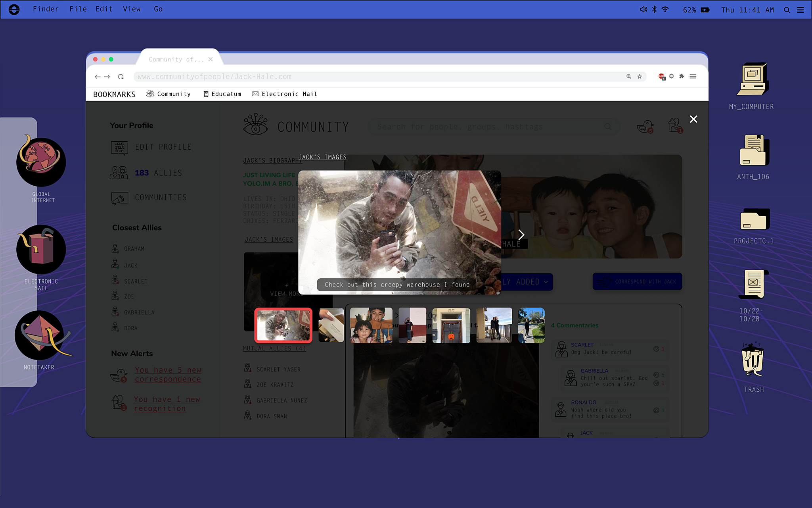Image resolution: width=812 pixels, height=508 pixels.
Task: Open the File menu
Action: click(x=78, y=9)
